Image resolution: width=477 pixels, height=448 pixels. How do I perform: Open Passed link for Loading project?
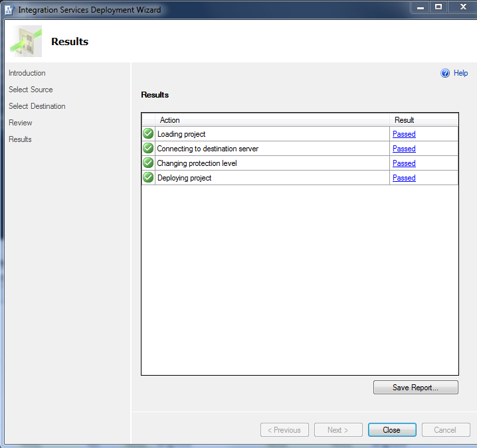[x=404, y=134]
